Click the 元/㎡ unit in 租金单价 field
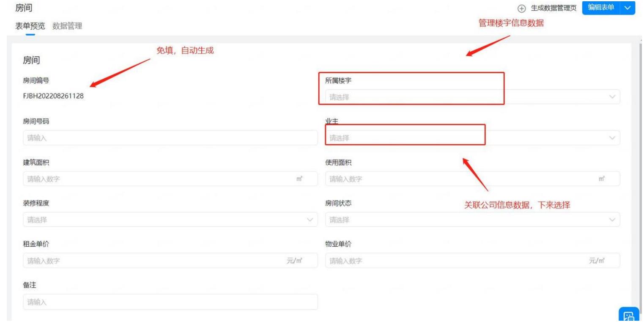The image size is (644, 322). pyautogui.click(x=295, y=261)
